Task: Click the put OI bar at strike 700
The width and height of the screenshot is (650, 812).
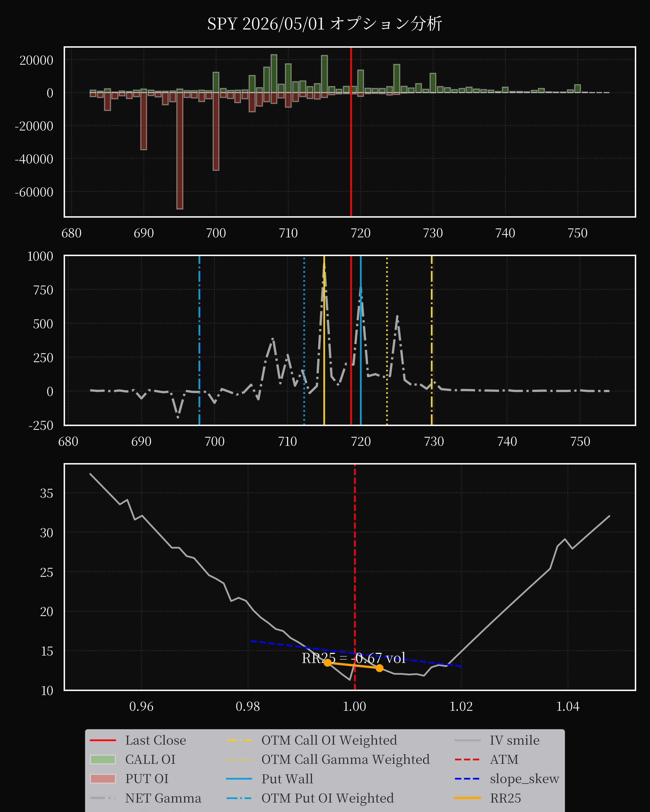Action: tap(216, 132)
